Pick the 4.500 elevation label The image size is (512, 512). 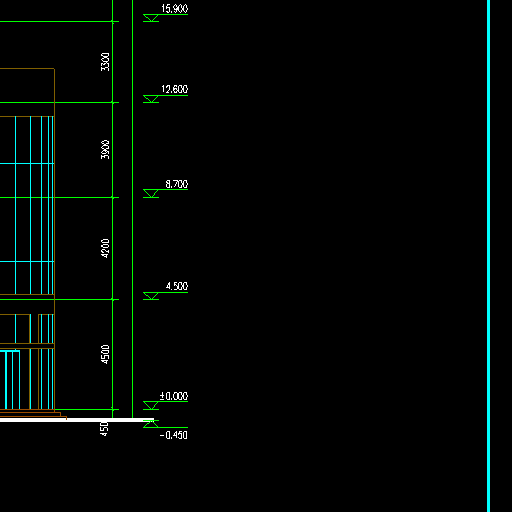[177, 286]
